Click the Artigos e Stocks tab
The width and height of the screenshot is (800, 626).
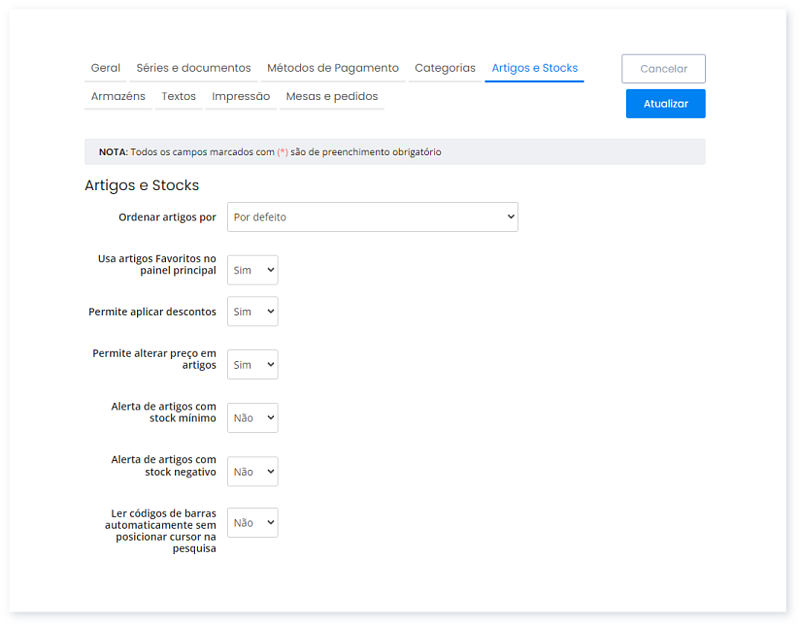coord(534,68)
